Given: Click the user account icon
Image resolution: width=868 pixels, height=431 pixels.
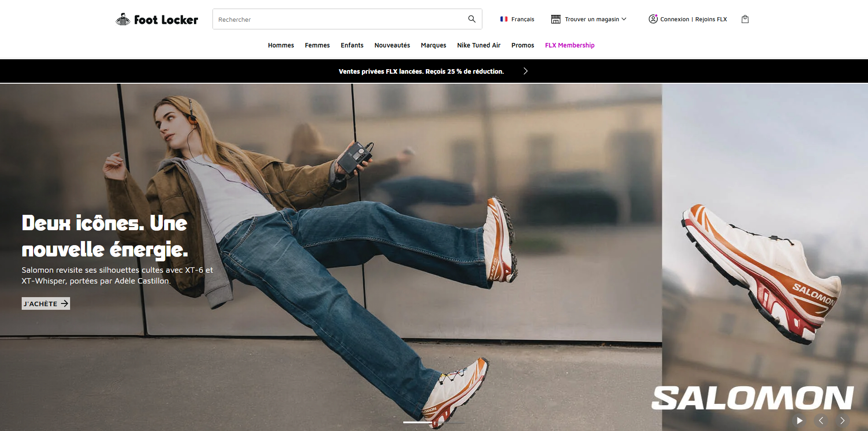Looking at the screenshot, I should click(x=653, y=19).
